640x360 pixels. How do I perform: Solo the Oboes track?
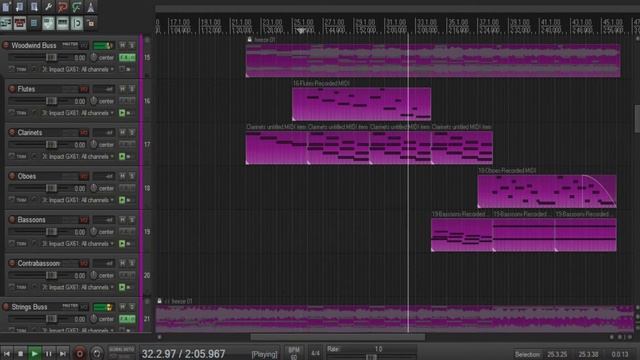pos(132,176)
